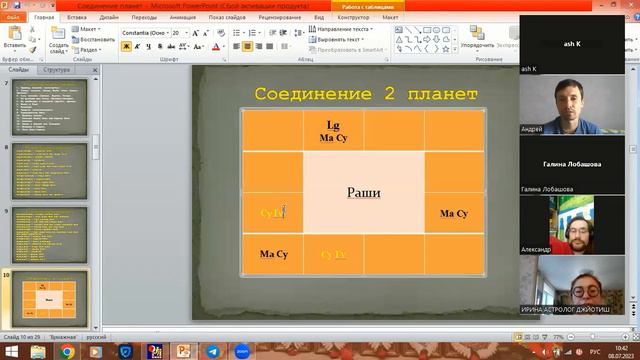Decrease font size with the A-down icon
This screenshot has height=360, width=640.
coord(206,33)
